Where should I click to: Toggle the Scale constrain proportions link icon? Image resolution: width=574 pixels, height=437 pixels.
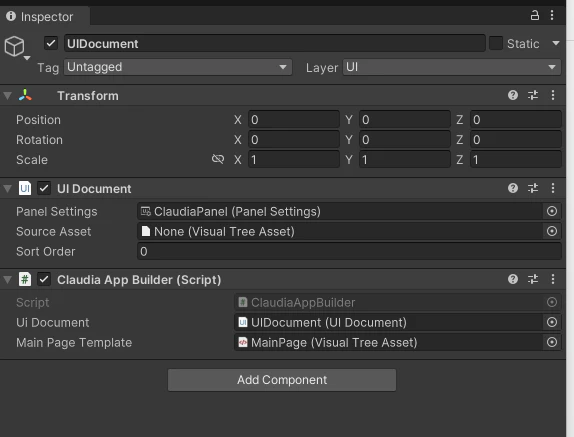tap(218, 159)
